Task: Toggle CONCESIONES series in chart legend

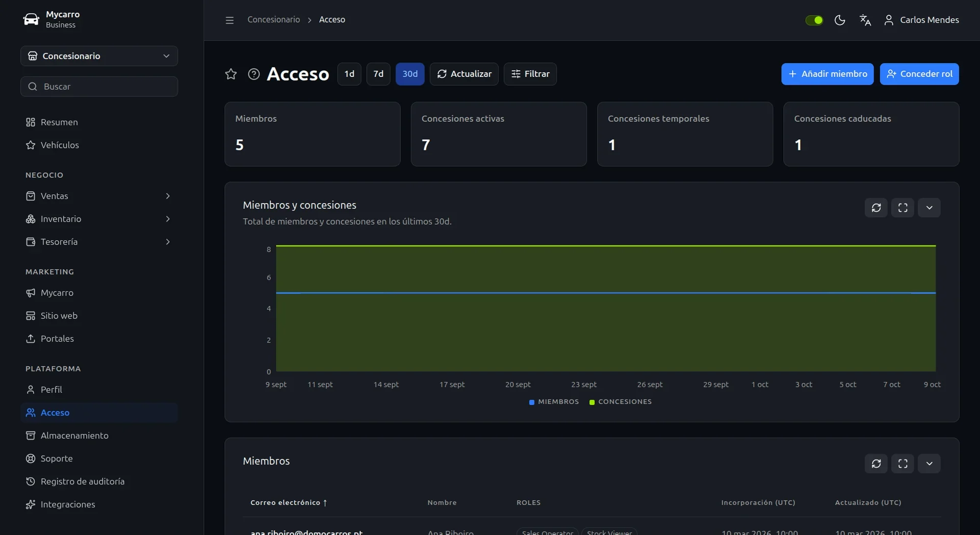Action: [x=621, y=402]
